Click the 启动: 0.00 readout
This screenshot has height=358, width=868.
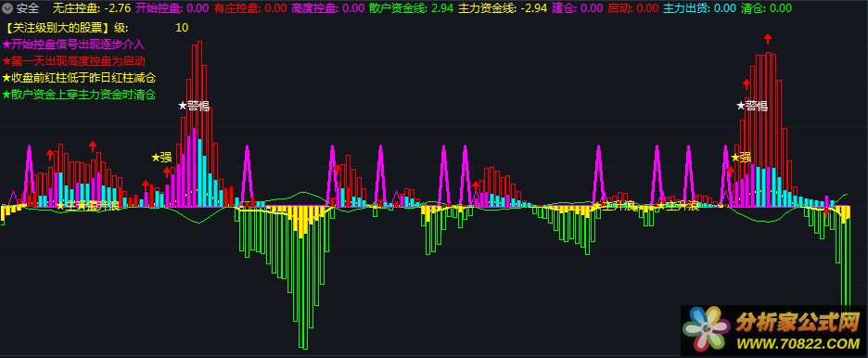point(633,8)
